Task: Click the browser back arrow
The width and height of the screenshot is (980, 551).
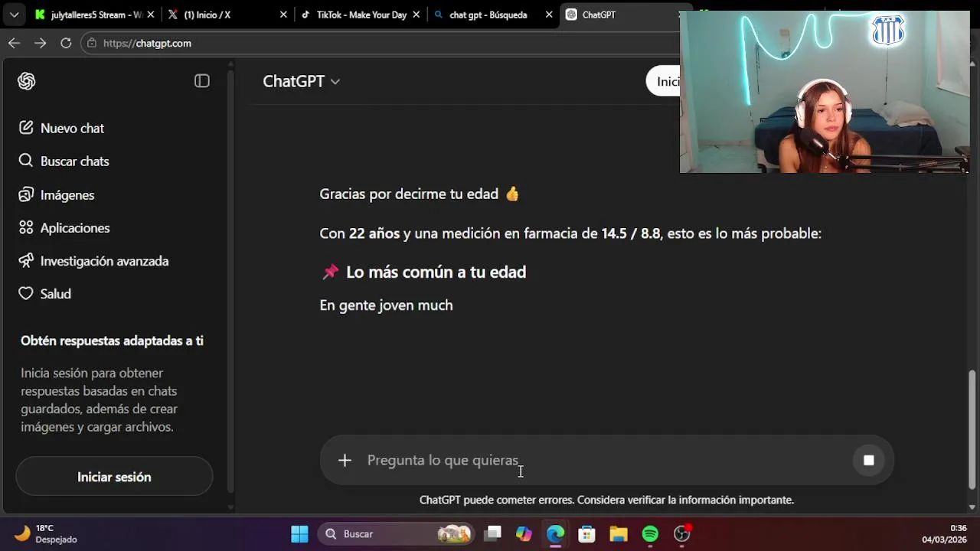Action: (x=14, y=44)
